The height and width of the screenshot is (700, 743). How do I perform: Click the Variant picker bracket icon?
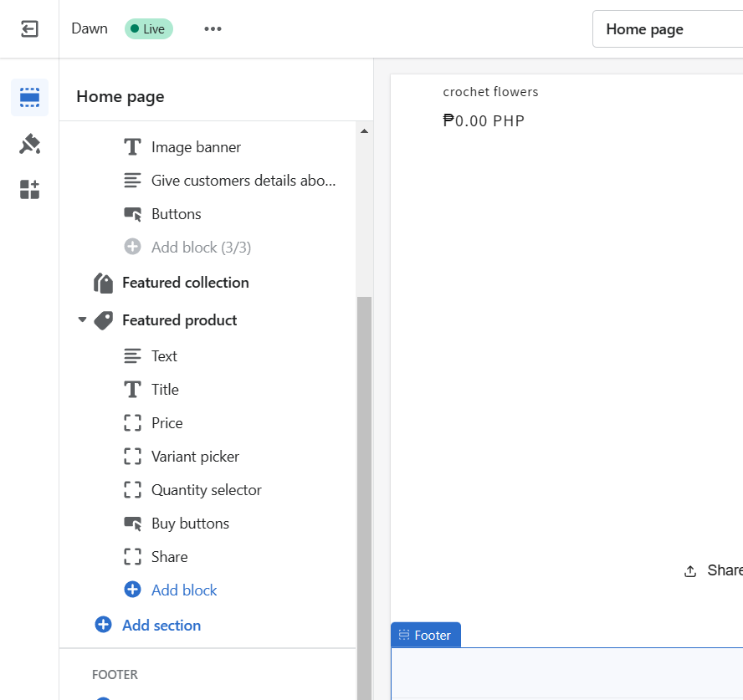[133, 457]
